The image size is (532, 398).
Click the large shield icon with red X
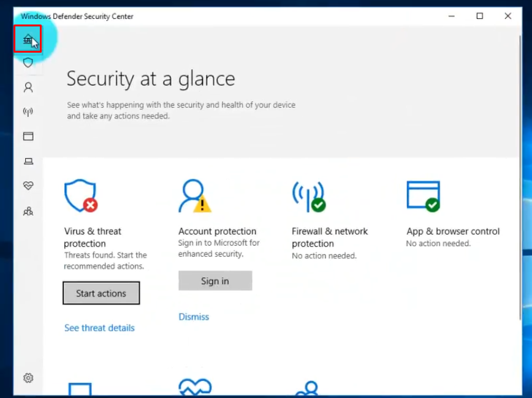pos(81,195)
